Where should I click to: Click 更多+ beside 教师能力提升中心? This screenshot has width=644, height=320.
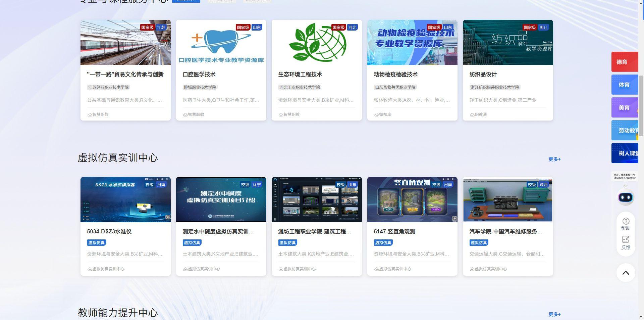554,314
